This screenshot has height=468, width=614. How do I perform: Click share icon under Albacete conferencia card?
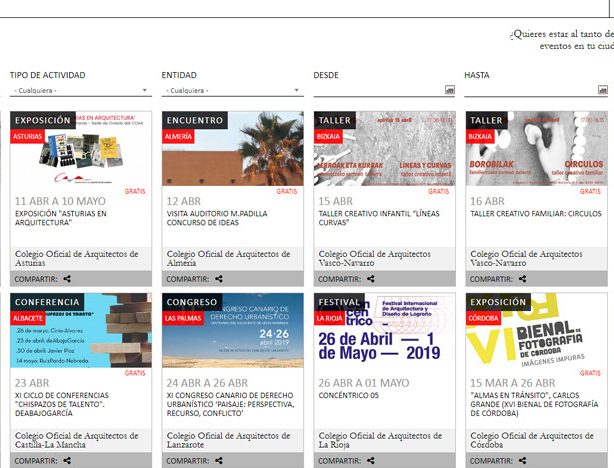(x=67, y=461)
